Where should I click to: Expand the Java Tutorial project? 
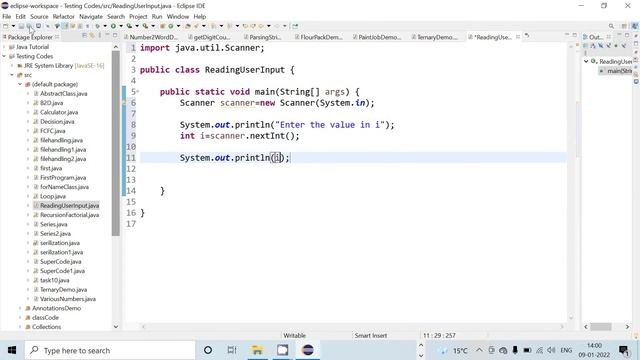[x=4, y=47]
